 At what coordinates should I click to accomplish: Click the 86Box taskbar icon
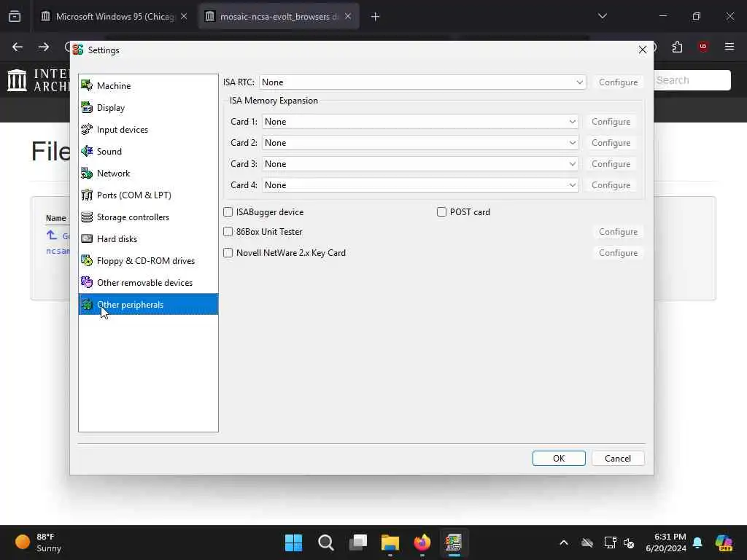click(454, 542)
